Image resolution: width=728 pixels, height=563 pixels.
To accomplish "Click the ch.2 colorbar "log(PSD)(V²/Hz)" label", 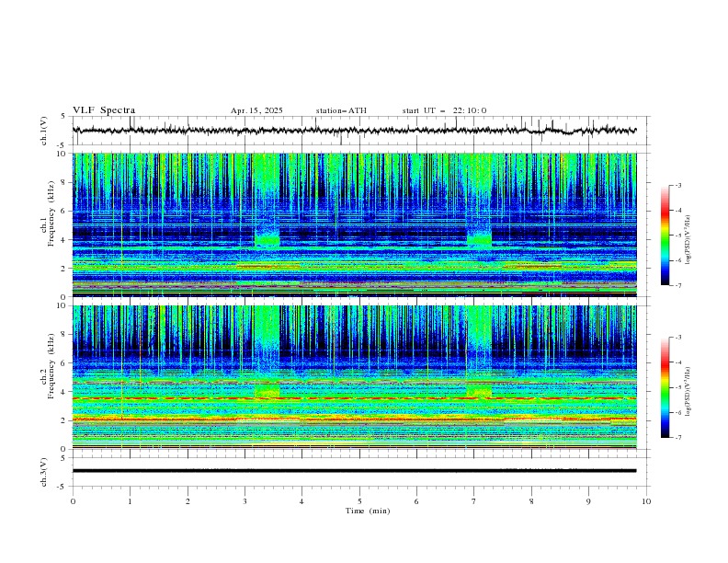I will [688, 392].
